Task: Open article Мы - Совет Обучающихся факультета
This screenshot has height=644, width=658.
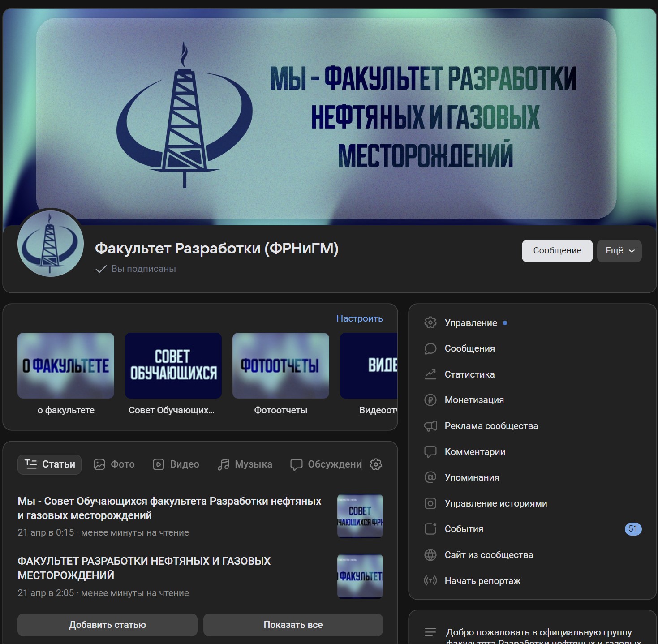Action: pos(169,508)
